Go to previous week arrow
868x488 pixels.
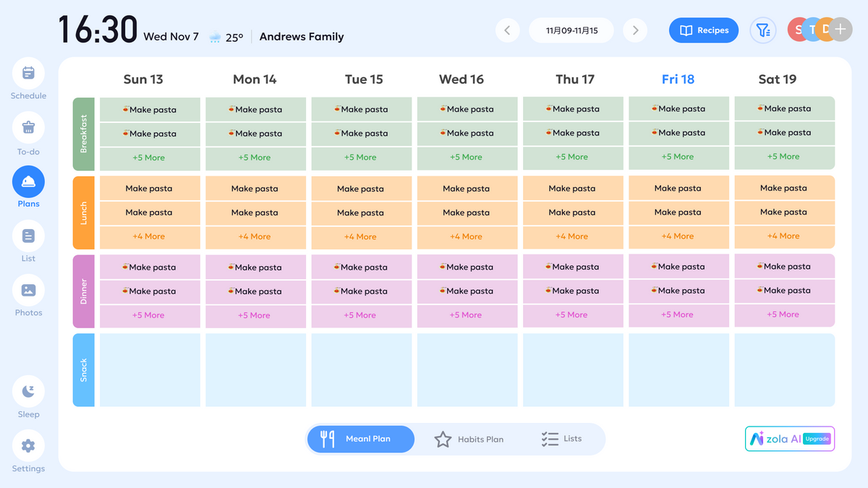(507, 30)
